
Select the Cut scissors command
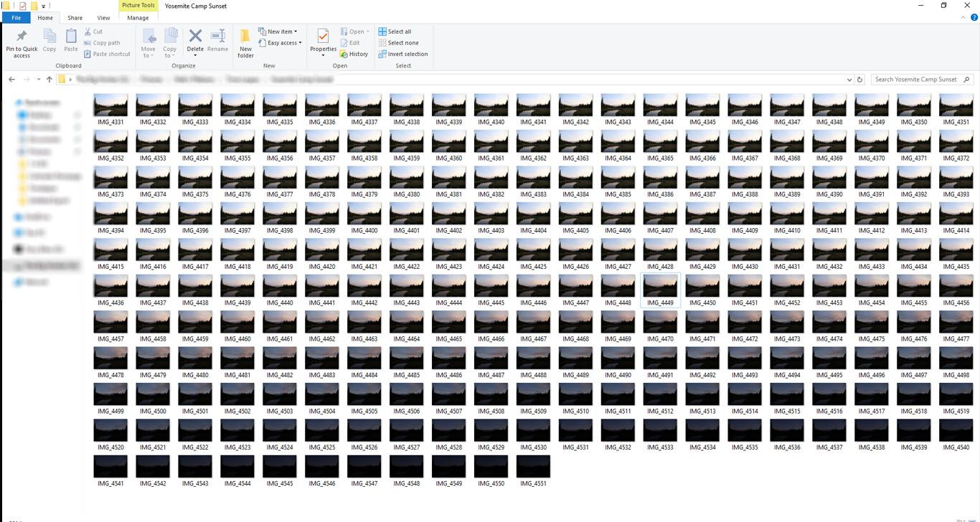pos(93,32)
